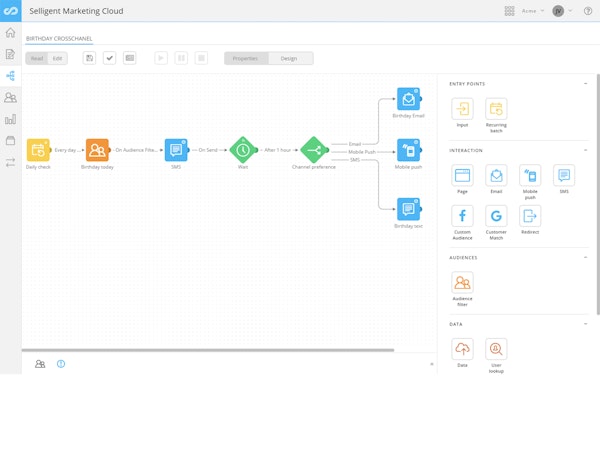The image size is (600, 450).
Task: Open the Content editor sidebar icon
Action: pyautogui.click(x=10, y=54)
